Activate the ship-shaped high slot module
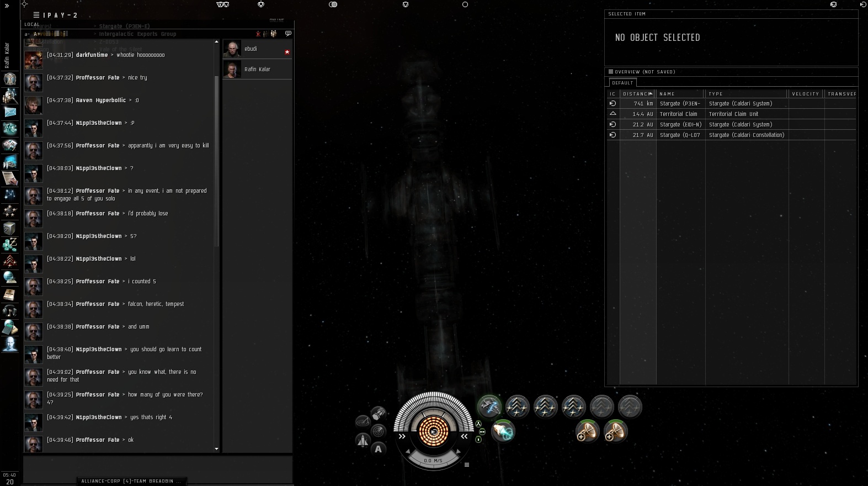 click(x=489, y=407)
